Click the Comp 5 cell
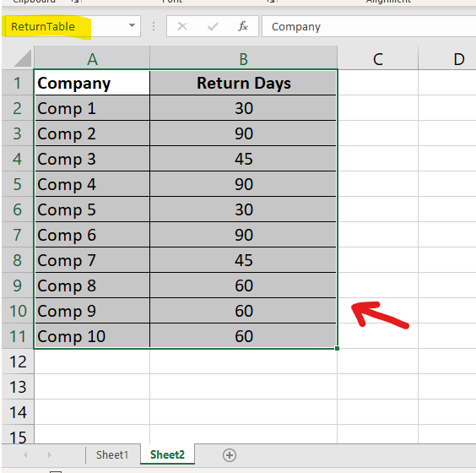Screen dimensions: 476x473 tap(92, 209)
